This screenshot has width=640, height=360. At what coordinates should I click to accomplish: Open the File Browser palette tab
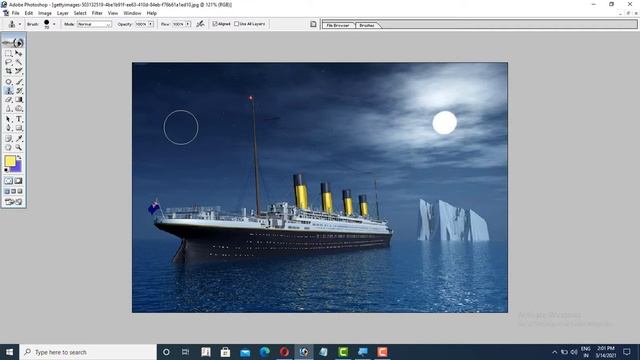pyautogui.click(x=338, y=25)
